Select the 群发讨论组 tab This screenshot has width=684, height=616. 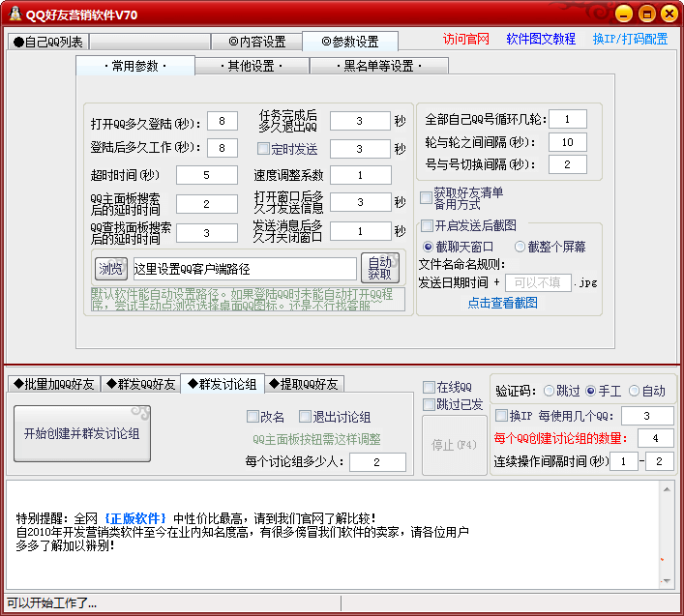point(223,384)
